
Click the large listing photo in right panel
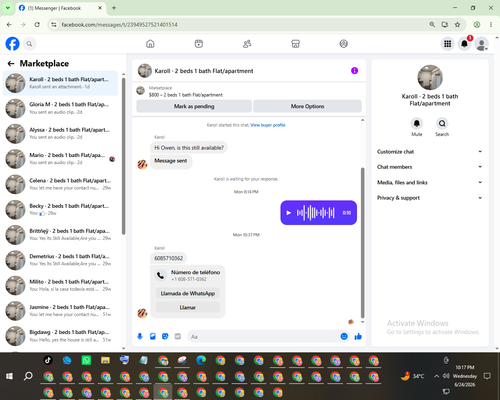(x=430, y=77)
